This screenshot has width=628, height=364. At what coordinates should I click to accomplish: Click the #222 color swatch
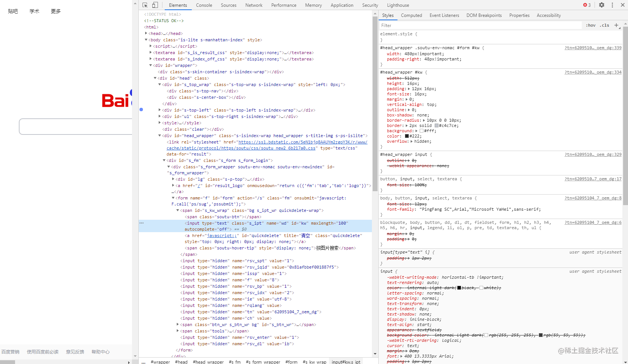tap(407, 136)
